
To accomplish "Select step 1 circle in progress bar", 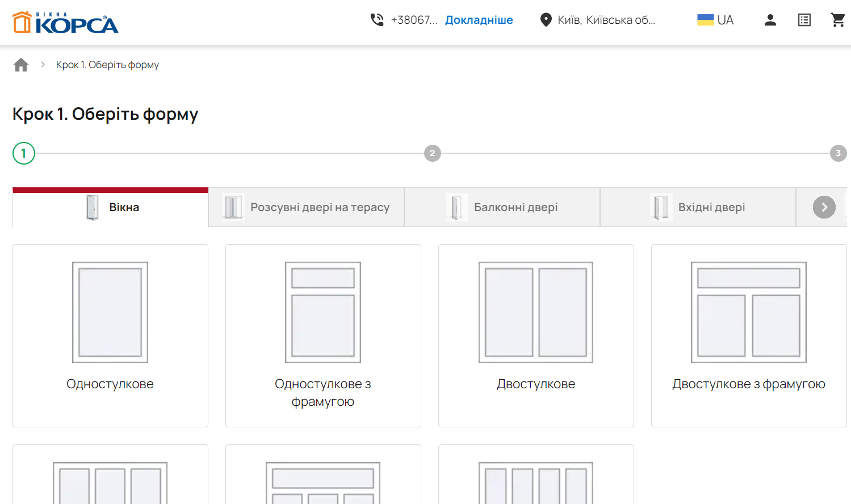I will tap(24, 153).
